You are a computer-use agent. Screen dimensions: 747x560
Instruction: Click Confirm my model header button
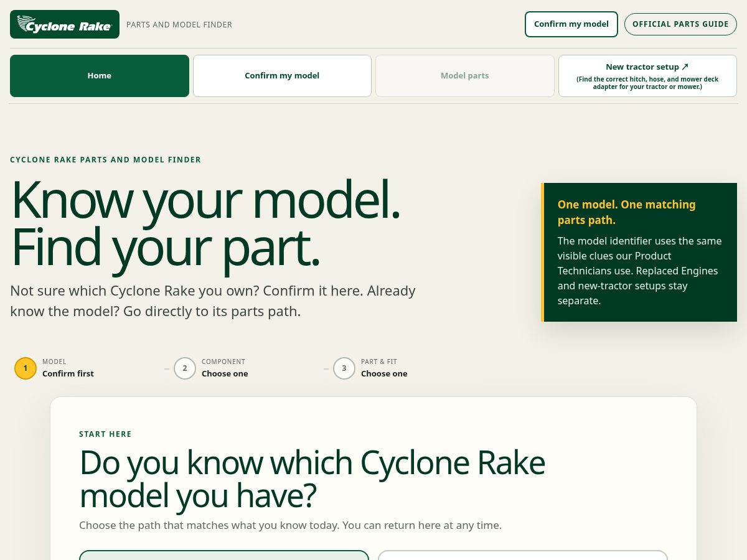coord(571,24)
